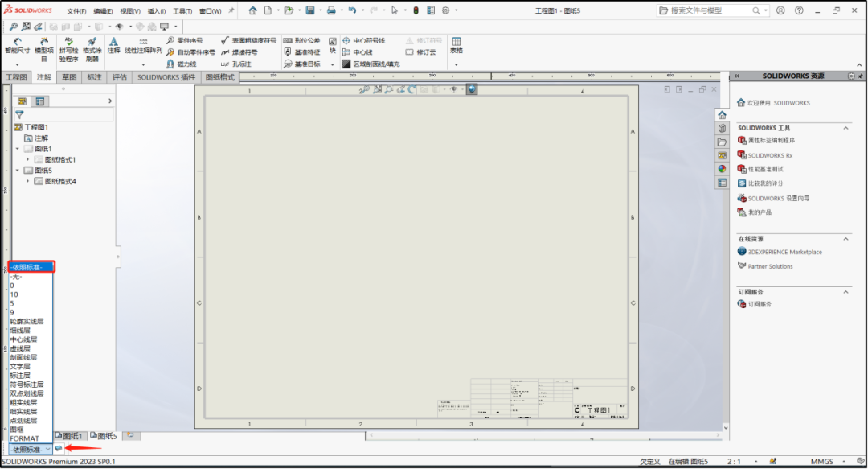This screenshot has width=868, height=469.
Task: Select 中心线层 from the layer list
Action: [25, 339]
